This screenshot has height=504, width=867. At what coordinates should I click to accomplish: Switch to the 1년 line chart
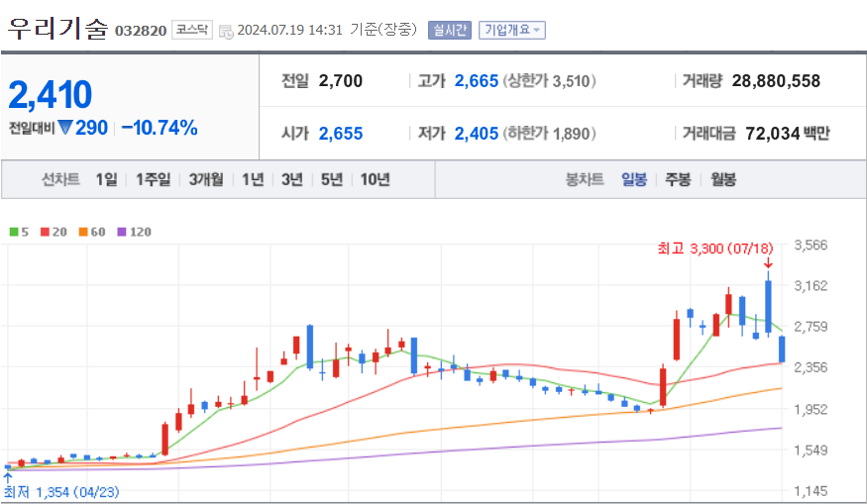pyautogui.click(x=253, y=179)
